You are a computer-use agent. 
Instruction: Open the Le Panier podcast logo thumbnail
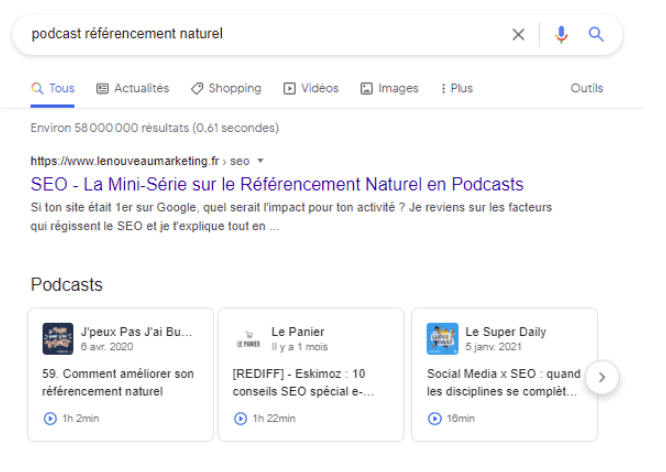[248, 339]
